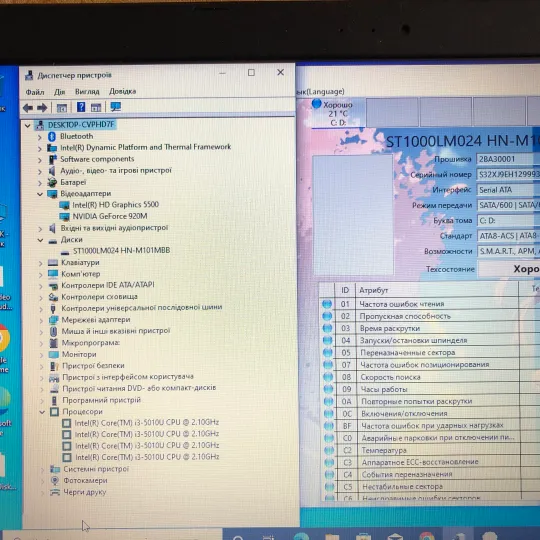Collapse the Диски tree node
Viewport: 540px width, 540px height.
pos(40,240)
